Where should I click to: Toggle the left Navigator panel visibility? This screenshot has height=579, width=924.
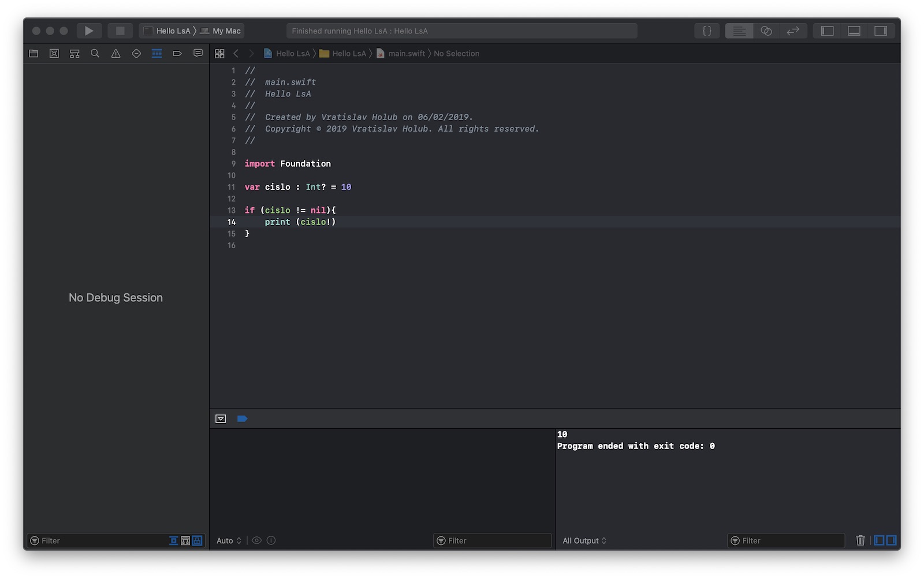click(x=827, y=31)
